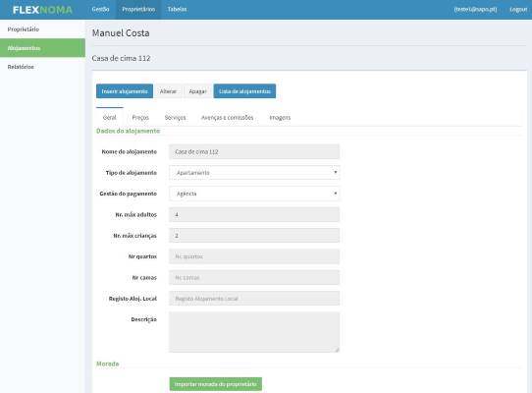The height and width of the screenshot is (393, 532).
Task: Click the Nr camas field
Action: pos(254,277)
